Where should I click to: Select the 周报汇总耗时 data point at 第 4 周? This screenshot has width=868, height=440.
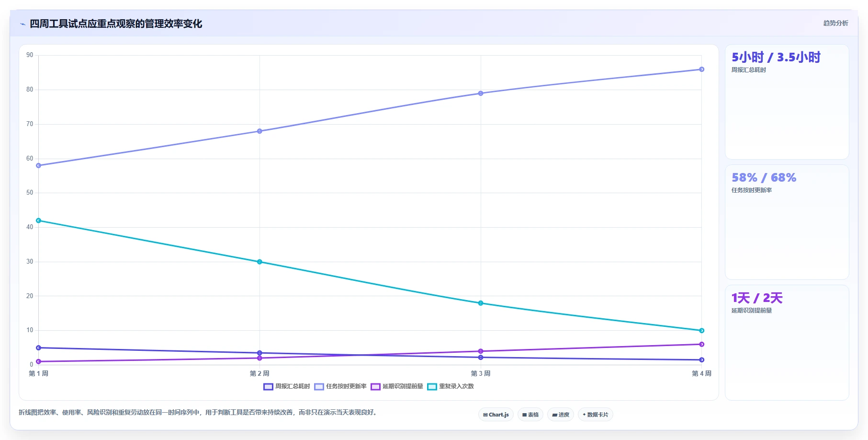[x=702, y=359]
